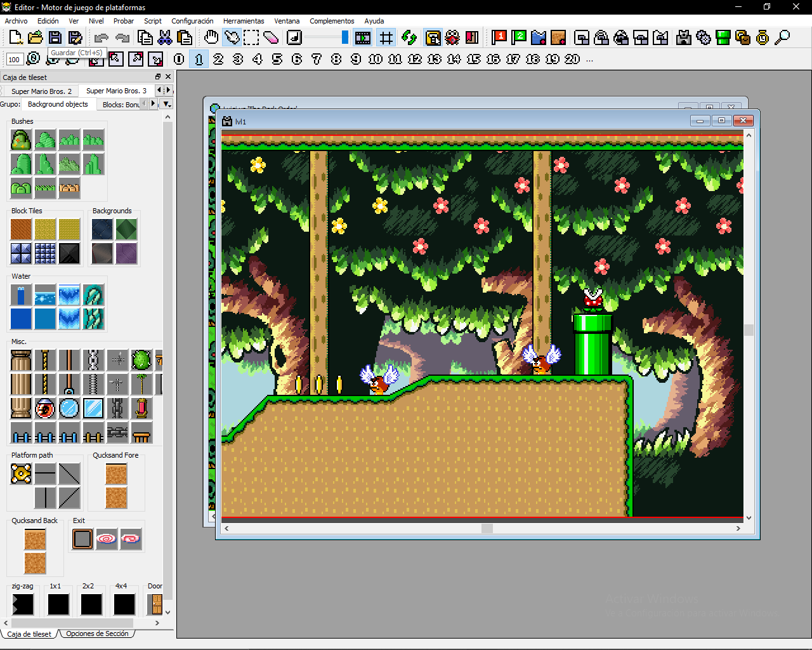Screen dimensions: 812x650
Task: Open the gold stopwatch events icon
Action: pos(763,37)
